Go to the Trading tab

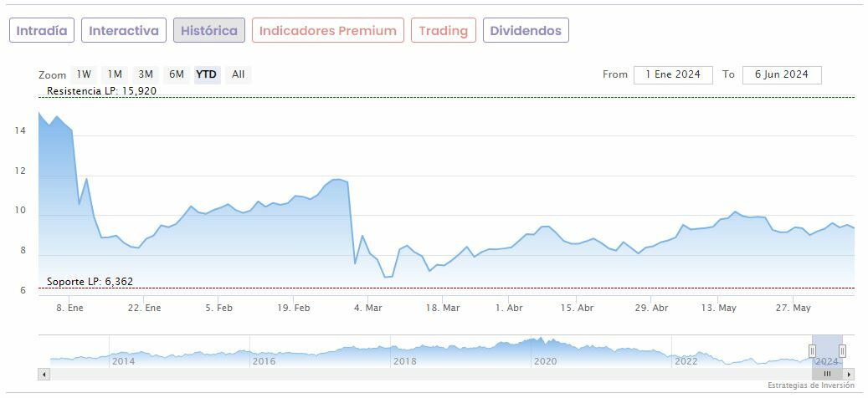pyautogui.click(x=444, y=31)
